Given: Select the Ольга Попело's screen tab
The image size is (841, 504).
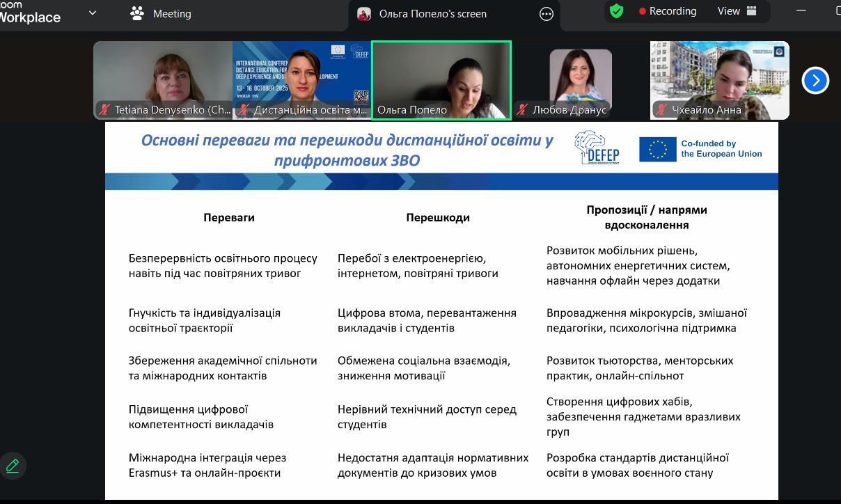Looking at the screenshot, I should [432, 14].
